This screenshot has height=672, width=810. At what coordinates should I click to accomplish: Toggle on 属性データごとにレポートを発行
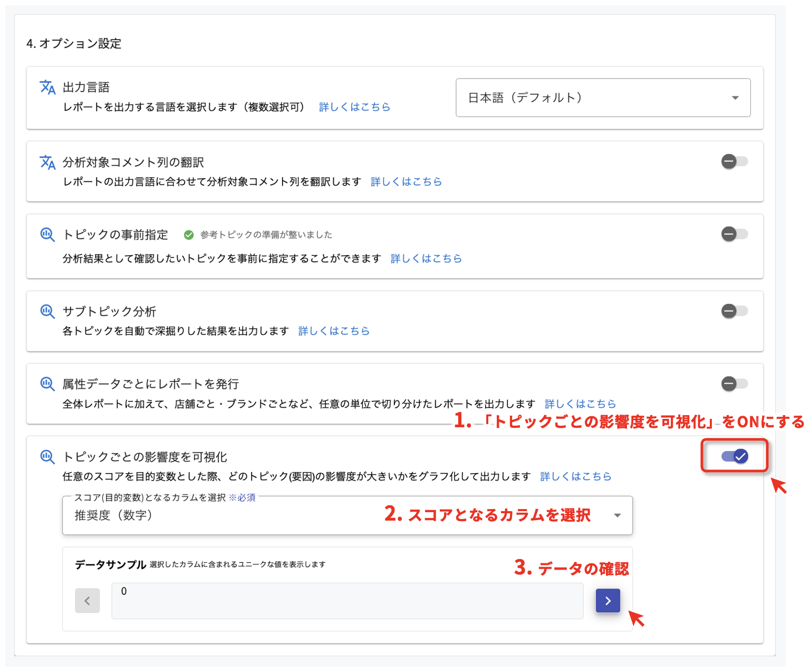click(x=735, y=383)
